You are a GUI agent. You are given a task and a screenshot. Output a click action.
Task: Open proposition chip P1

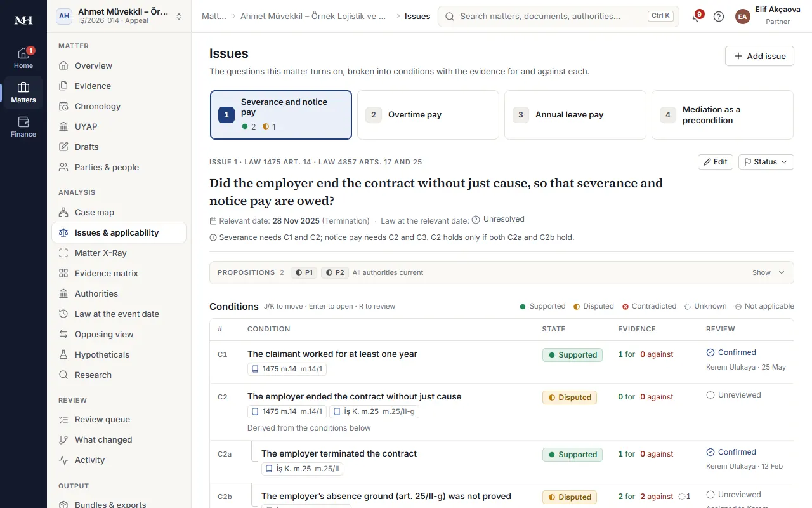coord(304,272)
